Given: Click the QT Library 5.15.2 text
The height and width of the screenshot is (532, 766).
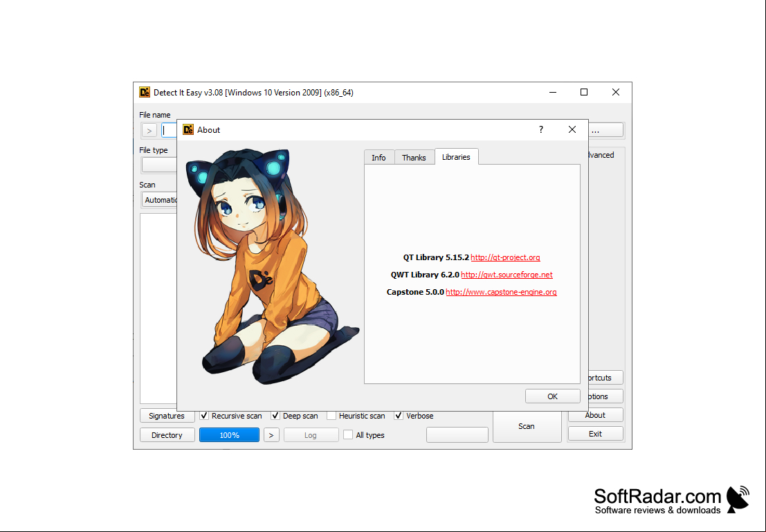Looking at the screenshot, I should (436, 257).
